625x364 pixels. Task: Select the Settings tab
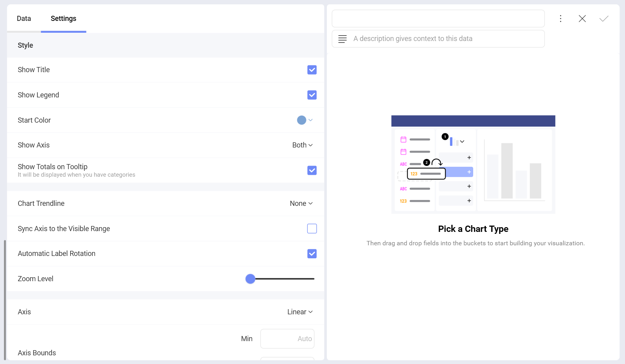[63, 19]
